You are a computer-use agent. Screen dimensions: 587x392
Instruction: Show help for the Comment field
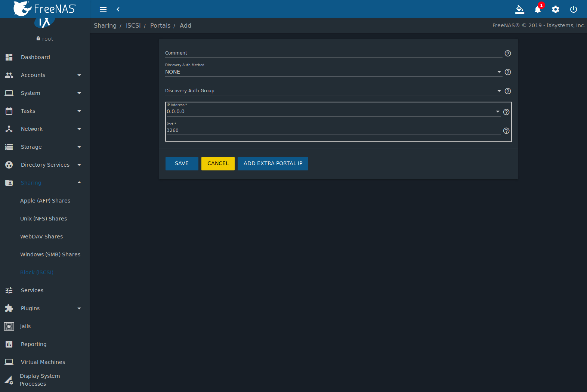tap(508, 53)
